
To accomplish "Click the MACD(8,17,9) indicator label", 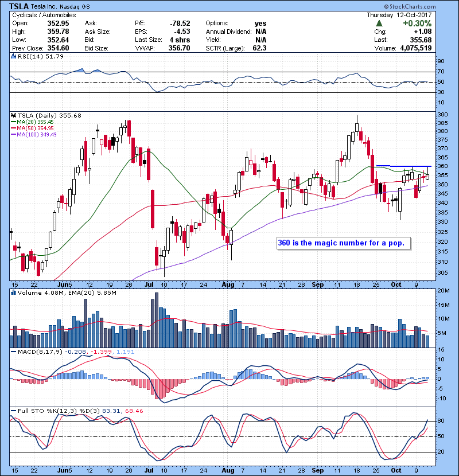I will tap(40, 352).
